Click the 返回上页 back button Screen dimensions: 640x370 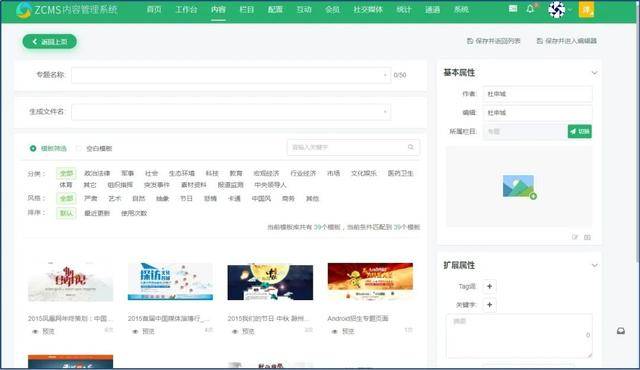point(50,42)
